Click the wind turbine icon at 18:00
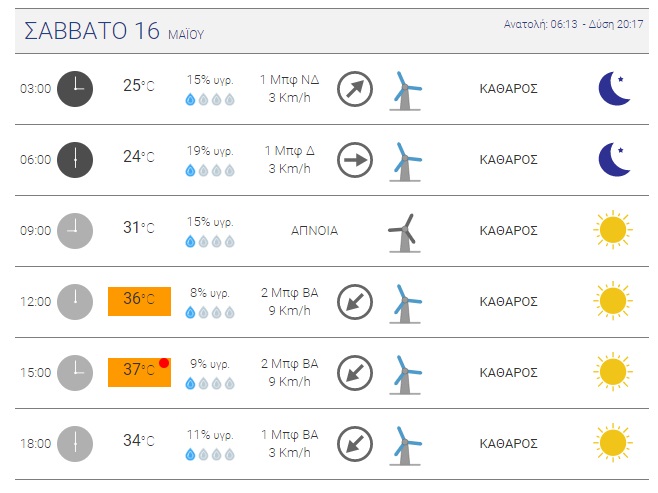Image resolution: width=658 pixels, height=493 pixels. 405,446
